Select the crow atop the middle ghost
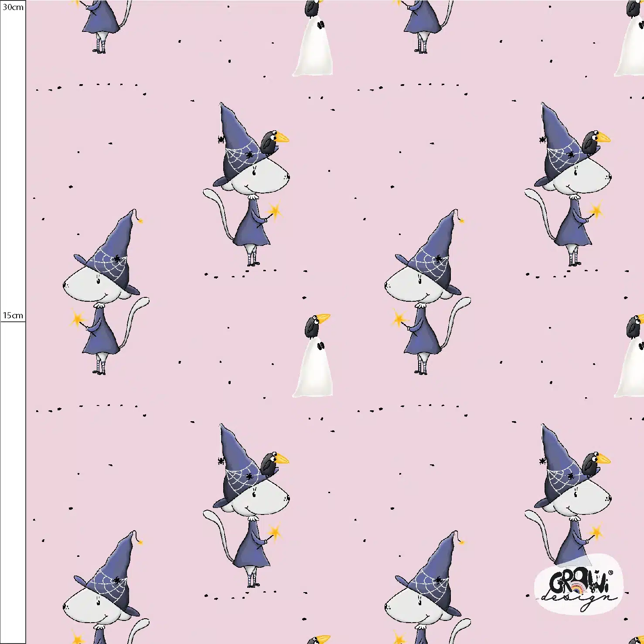 pos(315,325)
